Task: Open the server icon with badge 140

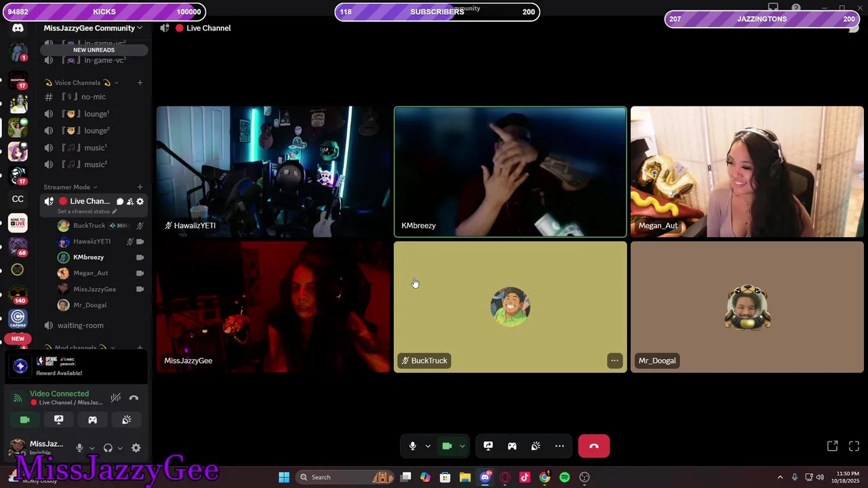Action: tap(18, 294)
